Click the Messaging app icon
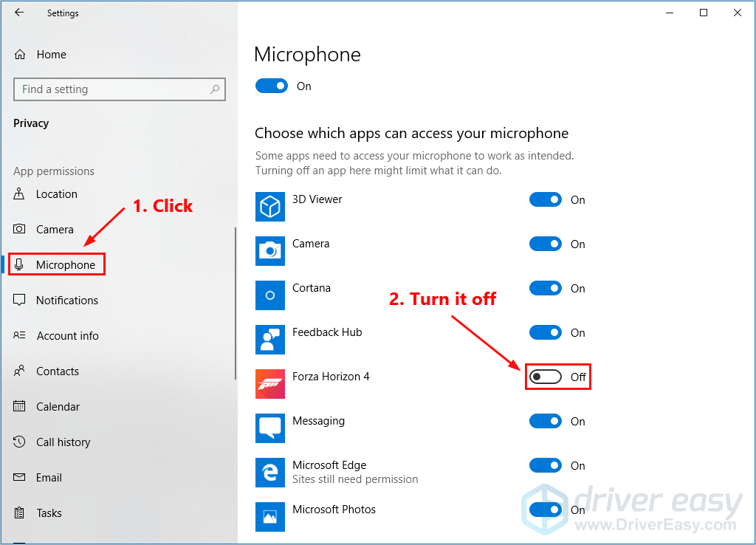756x545 pixels. [x=270, y=428]
